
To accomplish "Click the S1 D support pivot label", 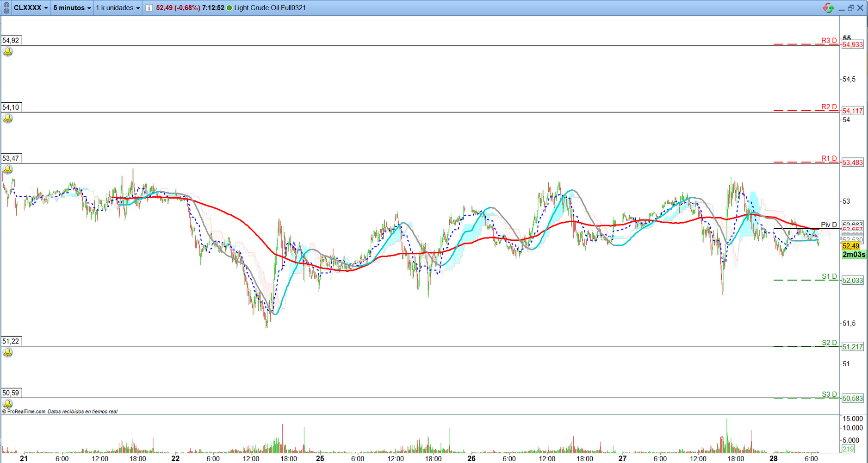I will pyautogui.click(x=829, y=276).
